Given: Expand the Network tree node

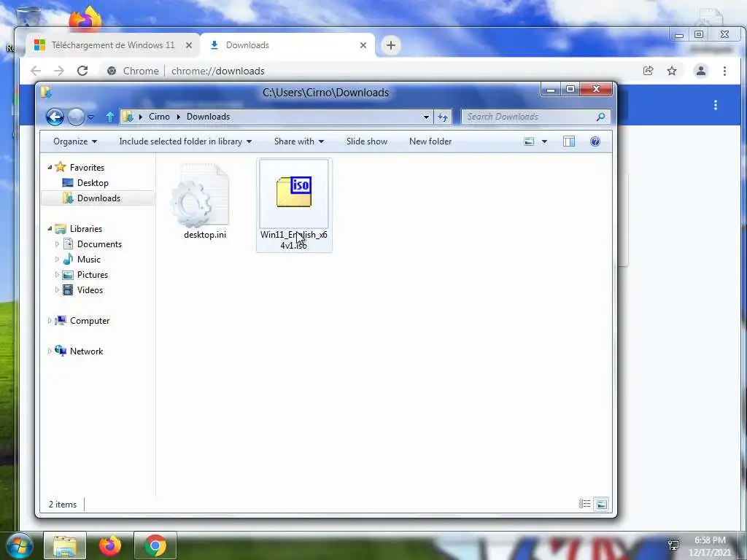Looking at the screenshot, I should tap(50, 351).
